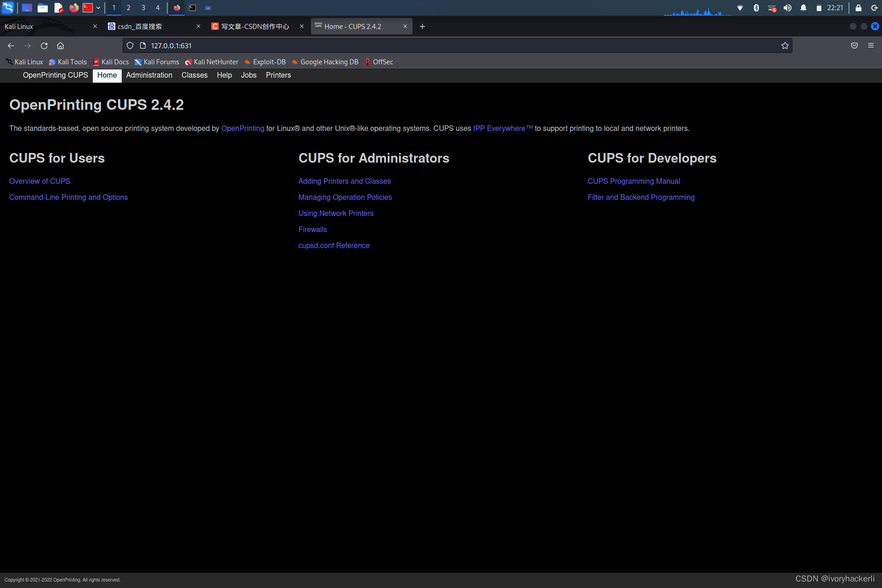
Task: Open the Adding Printers and Classes link
Action: click(345, 181)
